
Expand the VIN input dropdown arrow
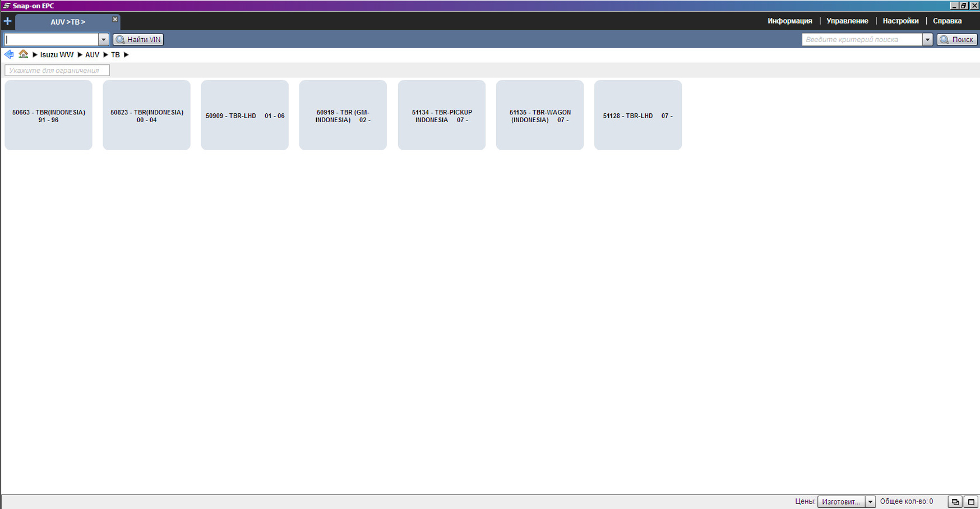[x=103, y=39]
